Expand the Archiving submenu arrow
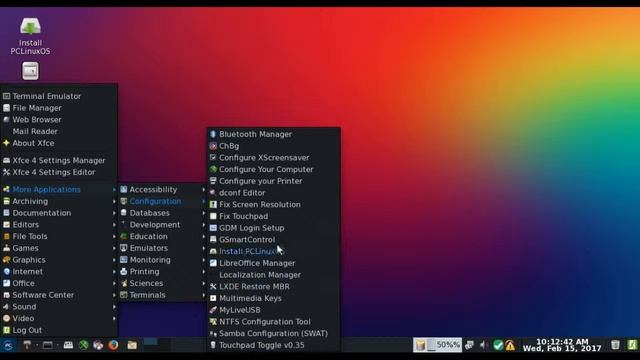This screenshot has width=640, height=360. [x=114, y=201]
